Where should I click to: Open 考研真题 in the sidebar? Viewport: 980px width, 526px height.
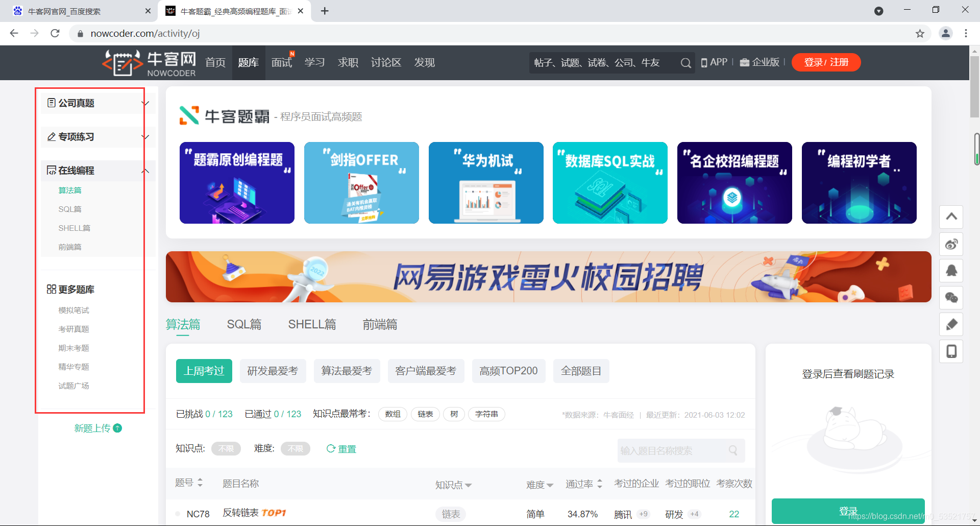coord(73,329)
